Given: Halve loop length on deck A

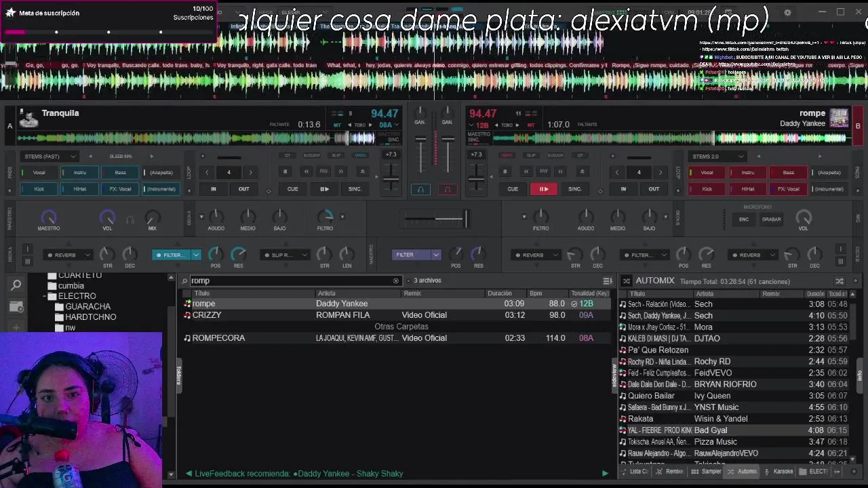Looking at the screenshot, I should [x=207, y=172].
